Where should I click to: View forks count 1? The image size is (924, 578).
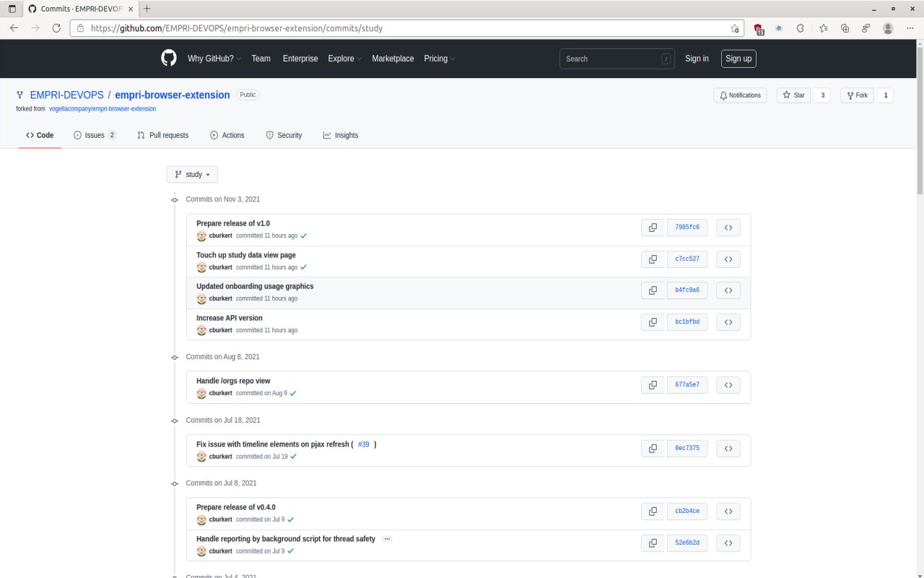pos(886,95)
